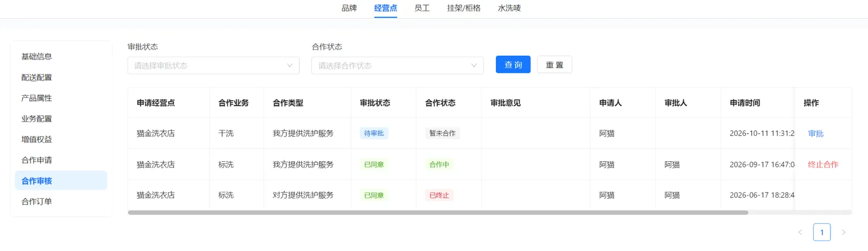Click the 终止合作 link
Image resolution: width=868 pixels, height=251 pixels.
[x=823, y=165]
